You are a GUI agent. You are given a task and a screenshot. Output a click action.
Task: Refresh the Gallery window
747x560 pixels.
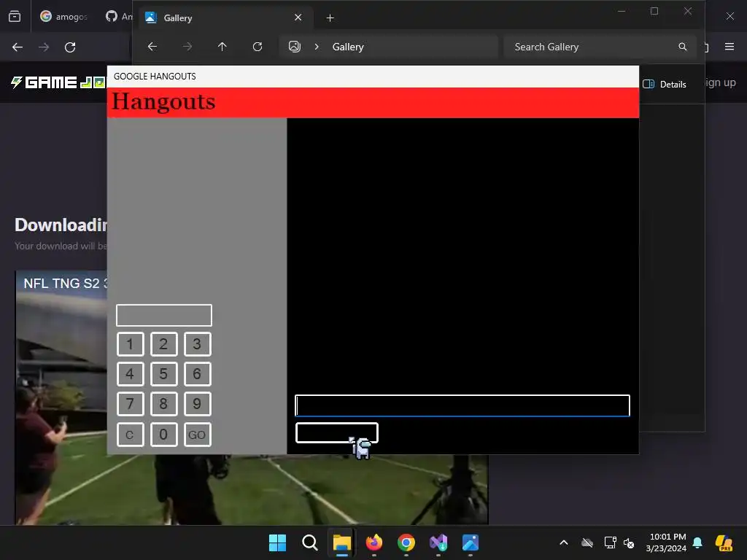point(258,47)
